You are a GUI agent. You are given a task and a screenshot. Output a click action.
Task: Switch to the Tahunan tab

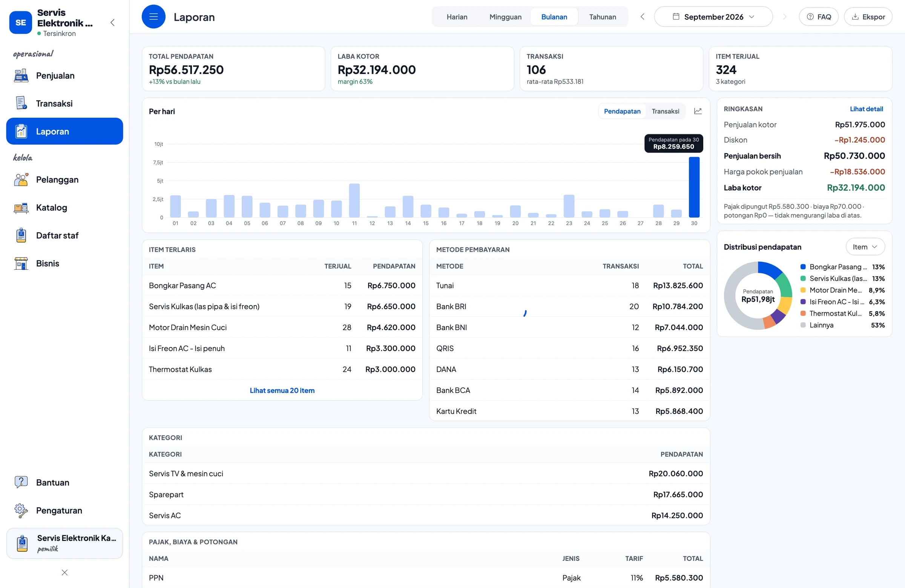point(602,17)
